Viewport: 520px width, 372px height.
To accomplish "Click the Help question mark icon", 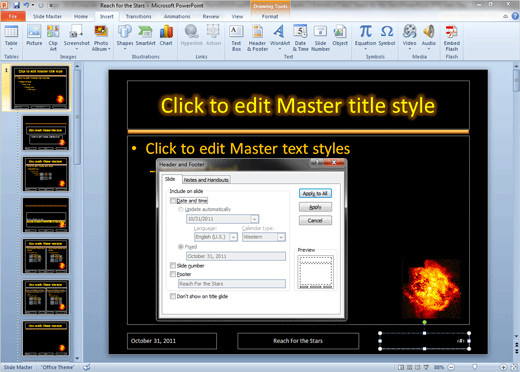I will pyautogui.click(x=515, y=16).
